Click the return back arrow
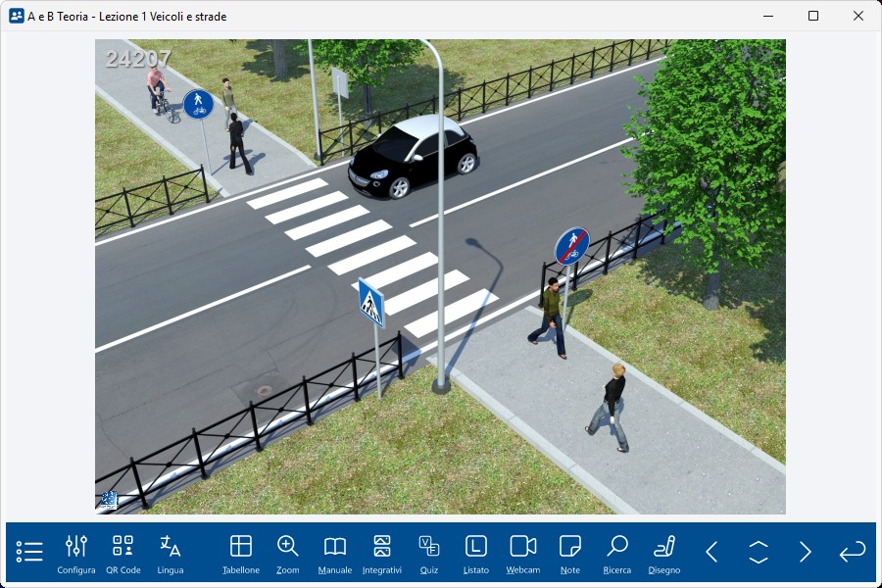The width and height of the screenshot is (882, 588). point(853,552)
